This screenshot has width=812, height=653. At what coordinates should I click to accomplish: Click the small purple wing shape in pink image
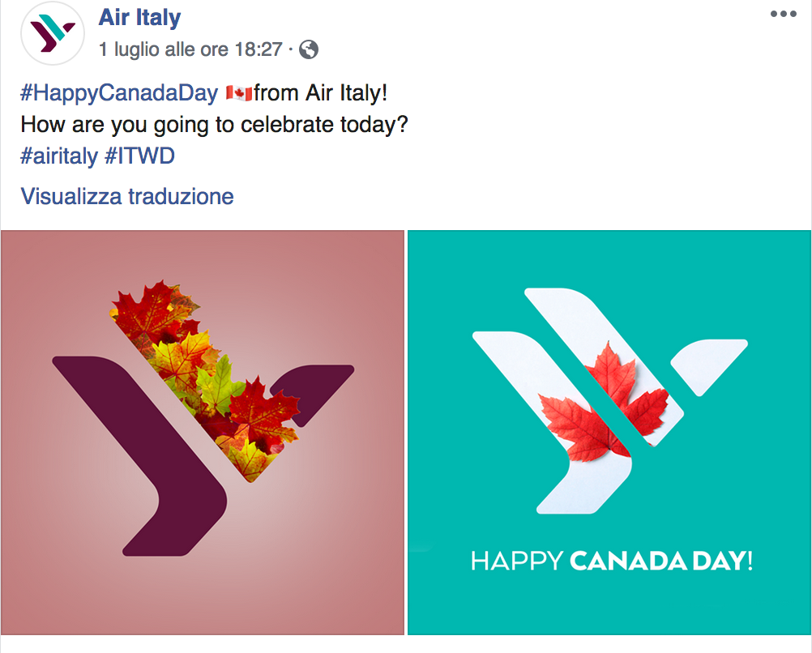pyautogui.click(x=320, y=385)
